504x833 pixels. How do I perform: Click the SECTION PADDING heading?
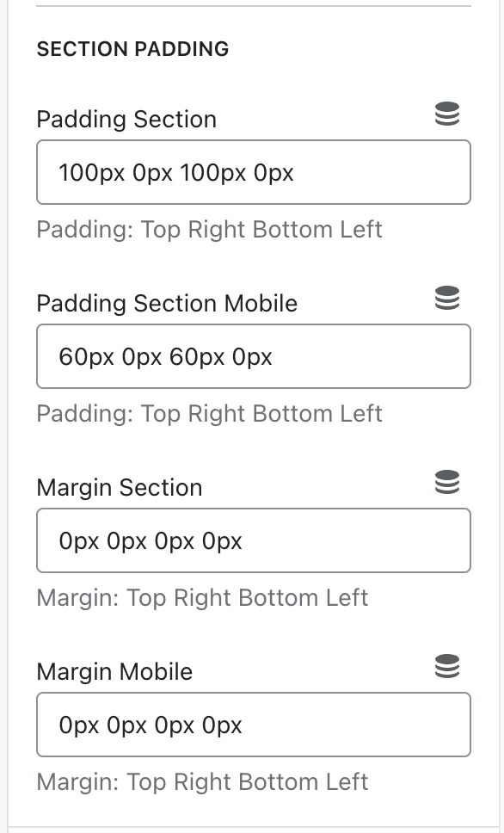tap(132, 49)
